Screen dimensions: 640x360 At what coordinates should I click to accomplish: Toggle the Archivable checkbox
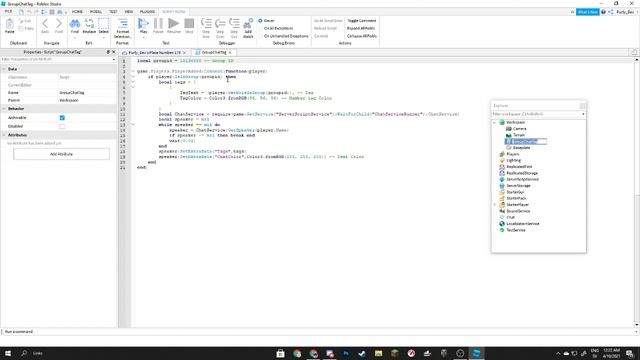click(x=62, y=118)
